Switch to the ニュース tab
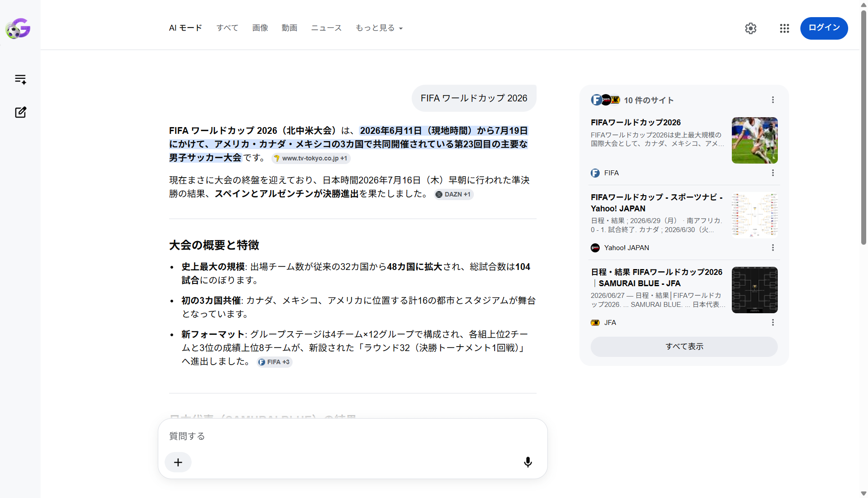868x498 pixels. 326,28
